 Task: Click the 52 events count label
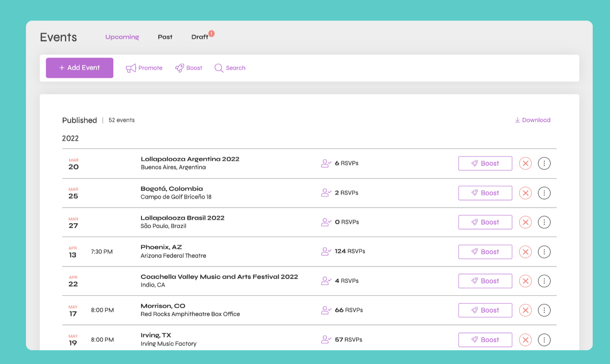click(x=122, y=120)
